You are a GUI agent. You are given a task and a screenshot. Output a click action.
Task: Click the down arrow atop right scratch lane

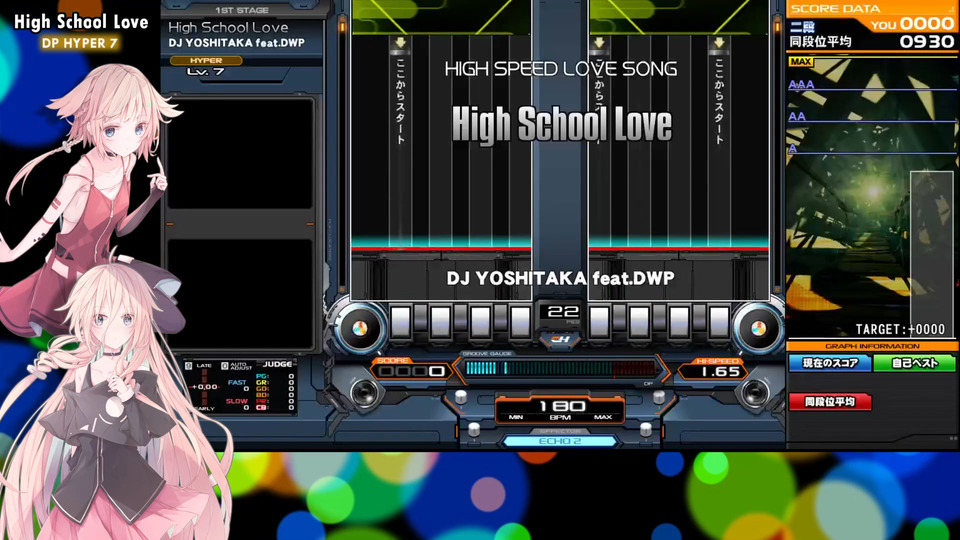click(x=719, y=42)
